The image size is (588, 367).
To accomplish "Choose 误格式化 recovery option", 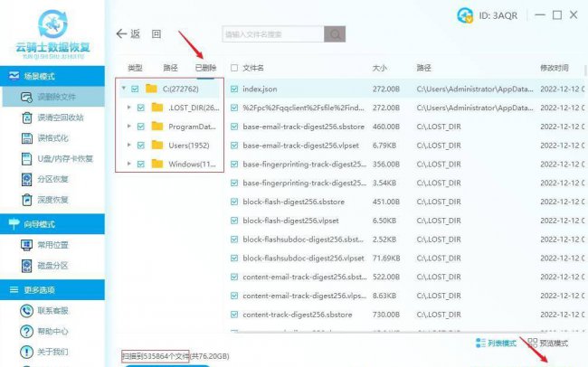I will 45,138.
